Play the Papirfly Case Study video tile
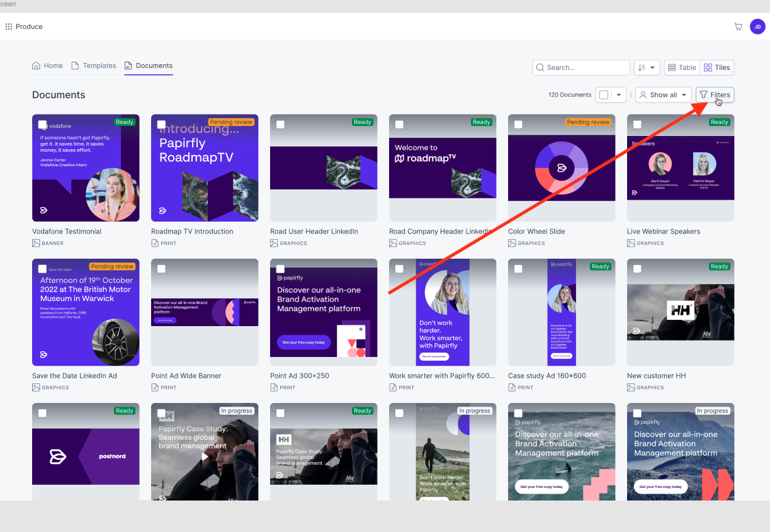Screen dimensions: 770x532 click(x=205, y=456)
